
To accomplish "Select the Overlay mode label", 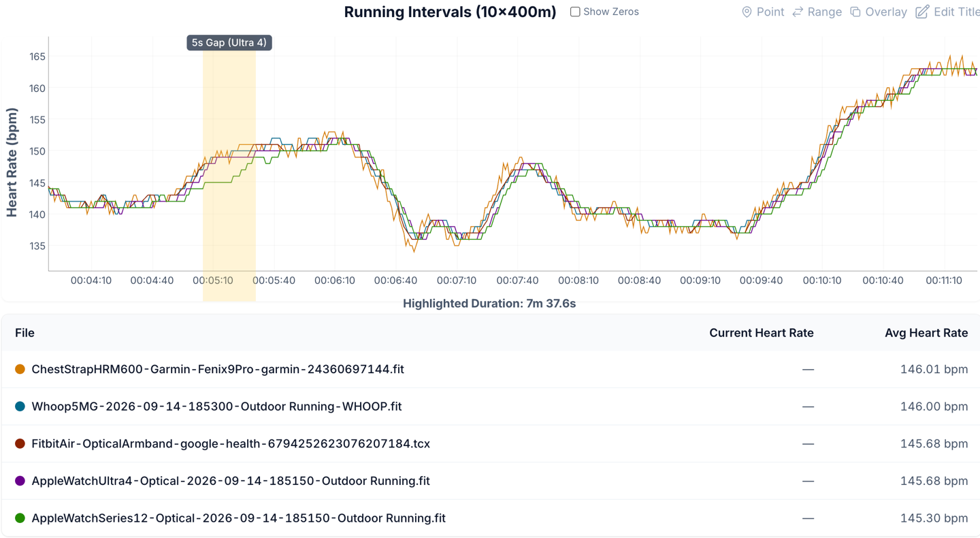I will click(x=886, y=12).
